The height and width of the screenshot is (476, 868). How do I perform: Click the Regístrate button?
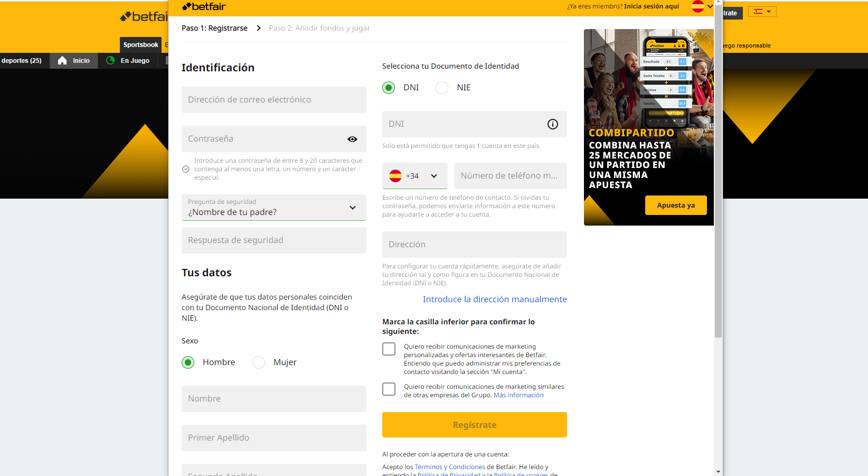click(x=475, y=425)
